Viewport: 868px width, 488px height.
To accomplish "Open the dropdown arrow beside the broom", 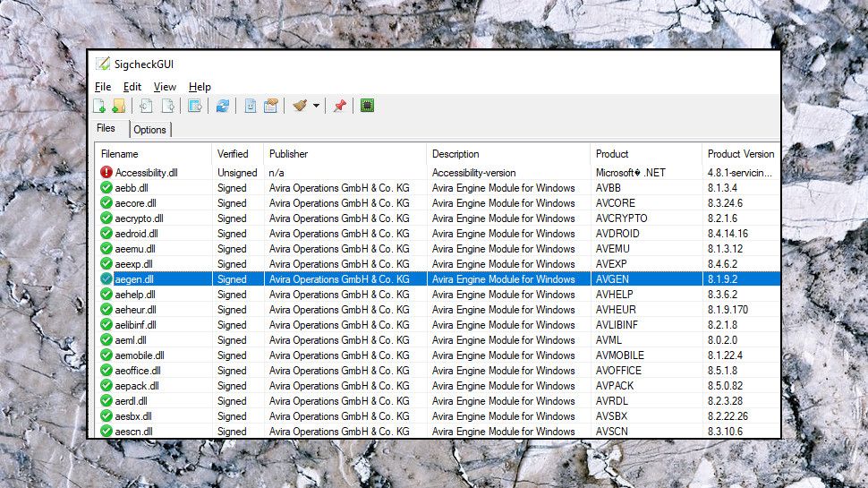I will pos(316,106).
